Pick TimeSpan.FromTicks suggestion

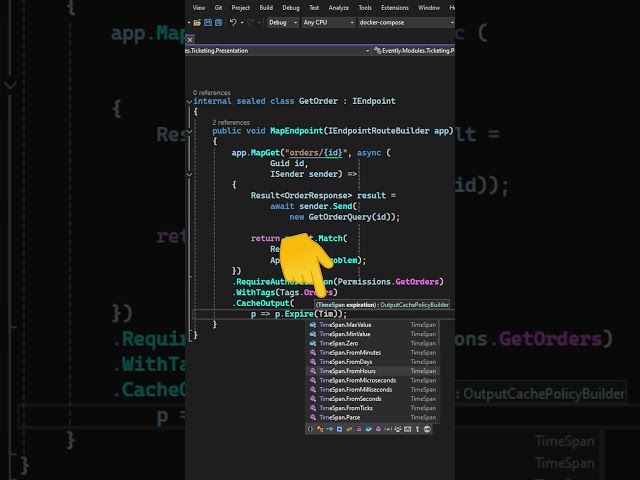point(372,408)
